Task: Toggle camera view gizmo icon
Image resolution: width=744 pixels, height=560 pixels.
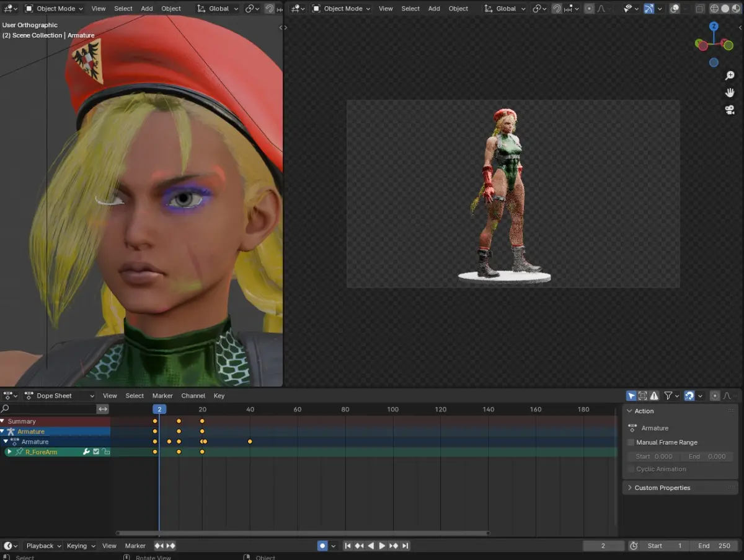Action: click(730, 110)
